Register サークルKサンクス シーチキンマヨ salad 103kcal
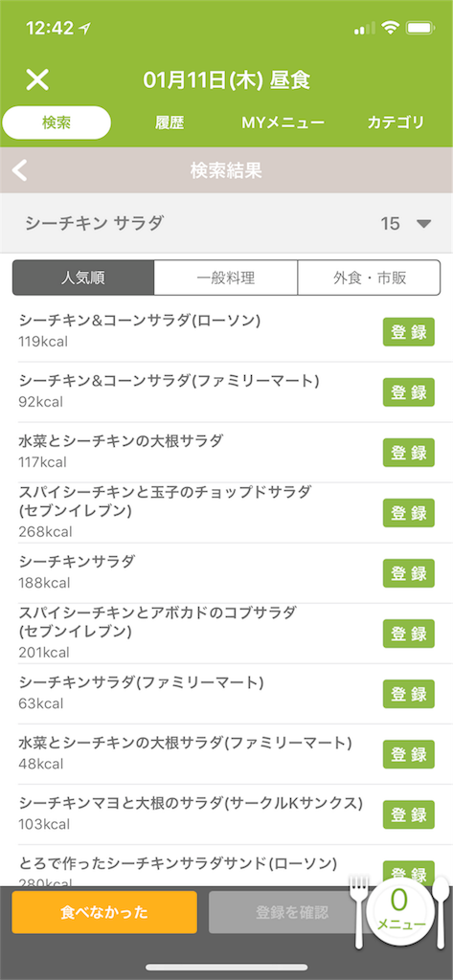Viewport: 453px width, 980px height. coord(409,814)
